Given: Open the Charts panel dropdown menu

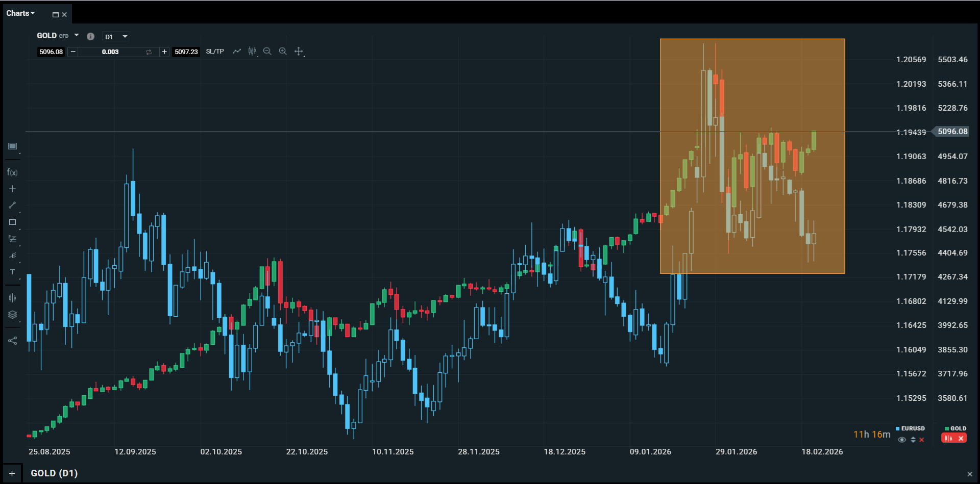Looking at the screenshot, I should (20, 13).
